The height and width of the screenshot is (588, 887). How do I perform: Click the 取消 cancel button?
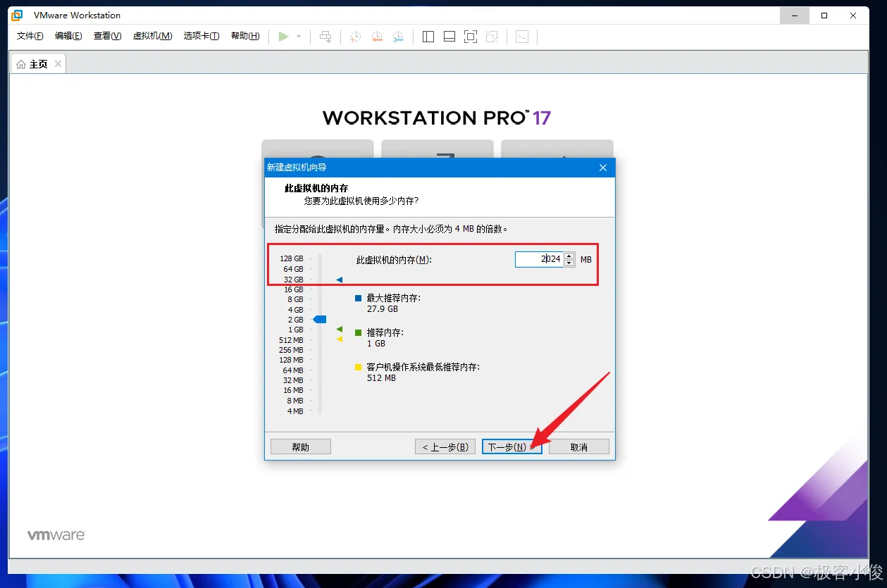click(579, 446)
